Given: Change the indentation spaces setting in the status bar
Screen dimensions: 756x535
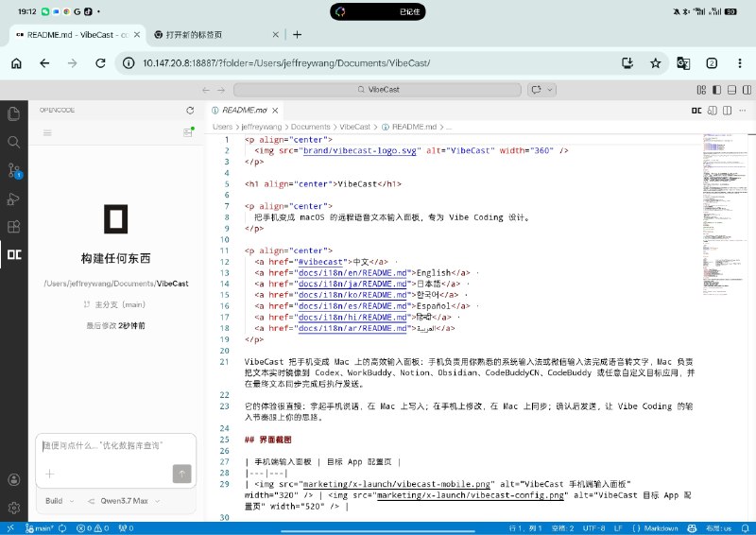Looking at the screenshot, I should click(562, 528).
